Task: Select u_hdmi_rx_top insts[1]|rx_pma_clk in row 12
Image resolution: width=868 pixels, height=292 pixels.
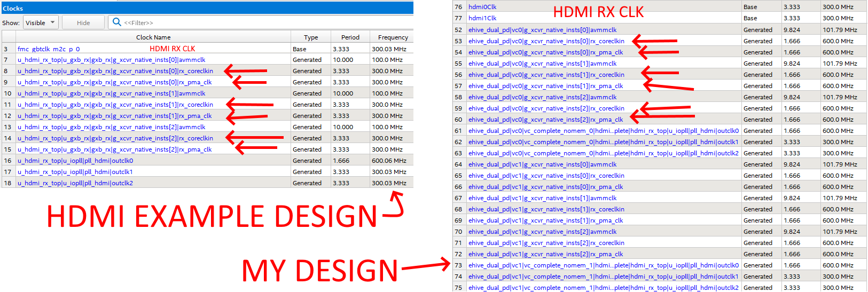Action: point(115,116)
